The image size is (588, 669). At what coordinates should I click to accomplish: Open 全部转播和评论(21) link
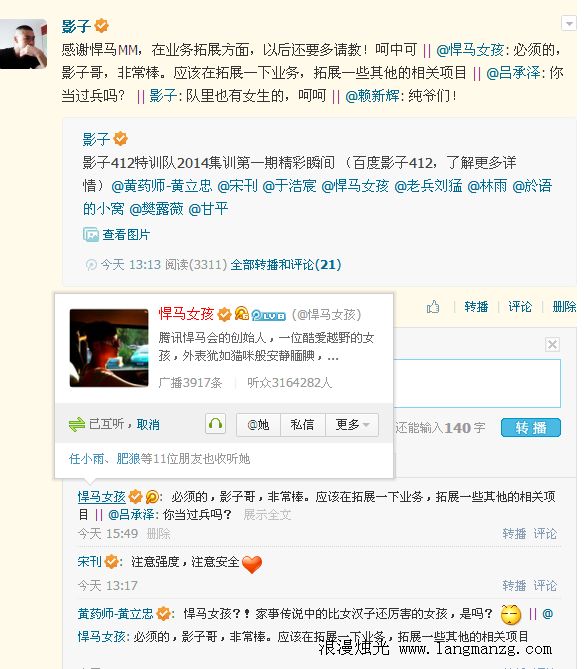click(x=285, y=265)
